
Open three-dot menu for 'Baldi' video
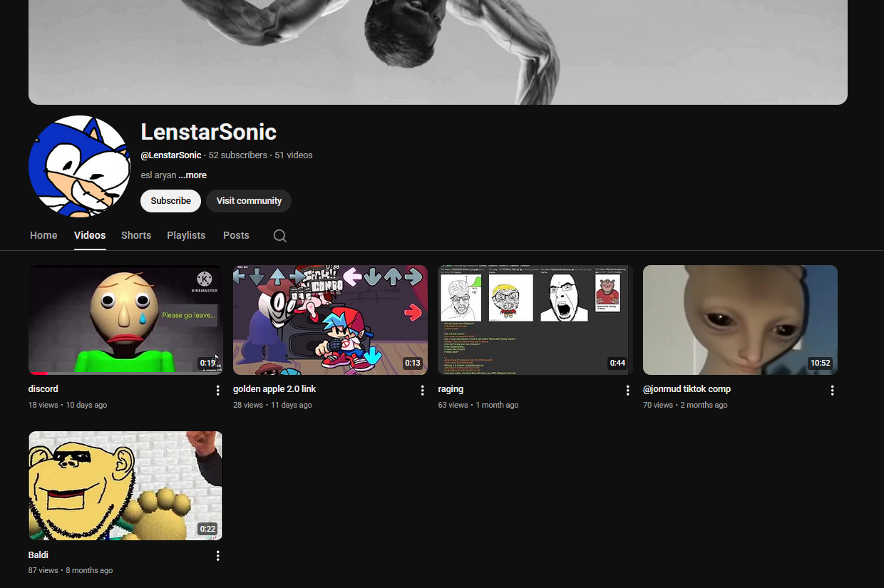218,556
